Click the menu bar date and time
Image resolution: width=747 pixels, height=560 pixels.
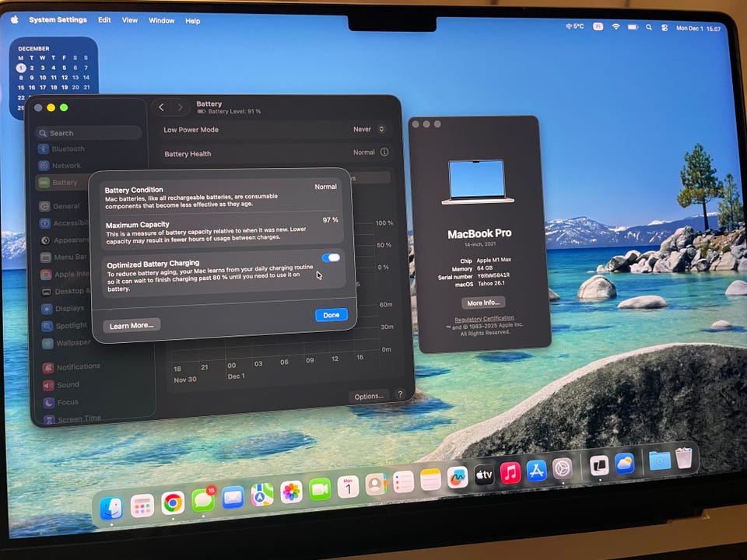click(698, 29)
